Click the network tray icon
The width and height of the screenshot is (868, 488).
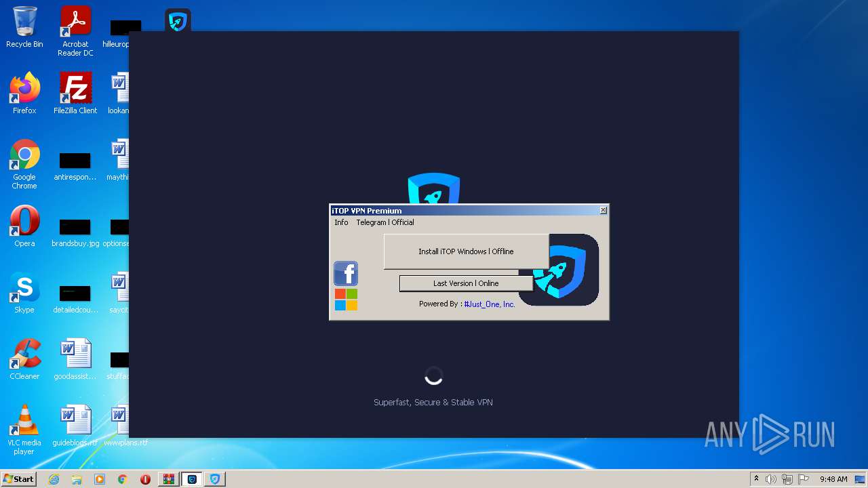(787, 479)
